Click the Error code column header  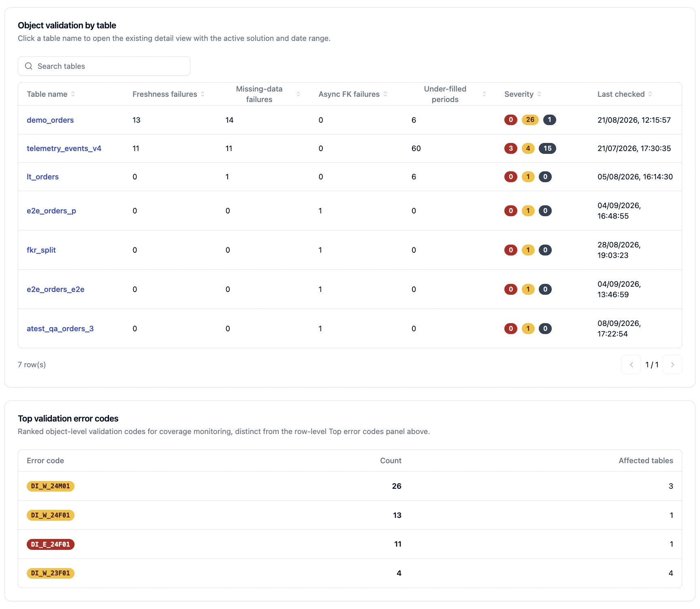pyautogui.click(x=45, y=460)
